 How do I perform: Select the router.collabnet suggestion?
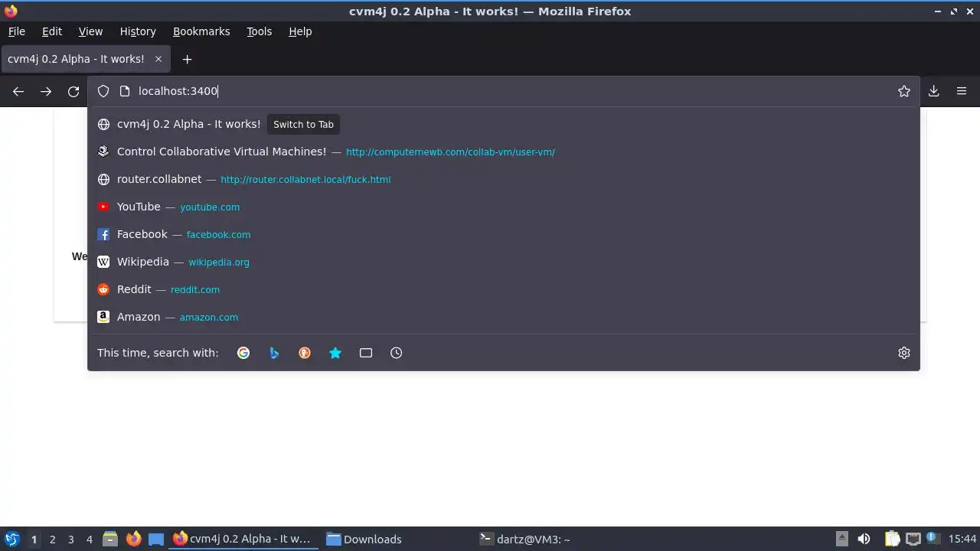[x=504, y=179]
